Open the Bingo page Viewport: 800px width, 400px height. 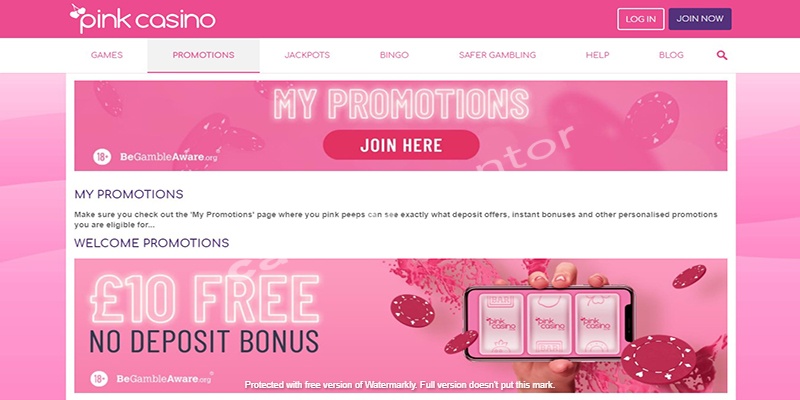394,55
